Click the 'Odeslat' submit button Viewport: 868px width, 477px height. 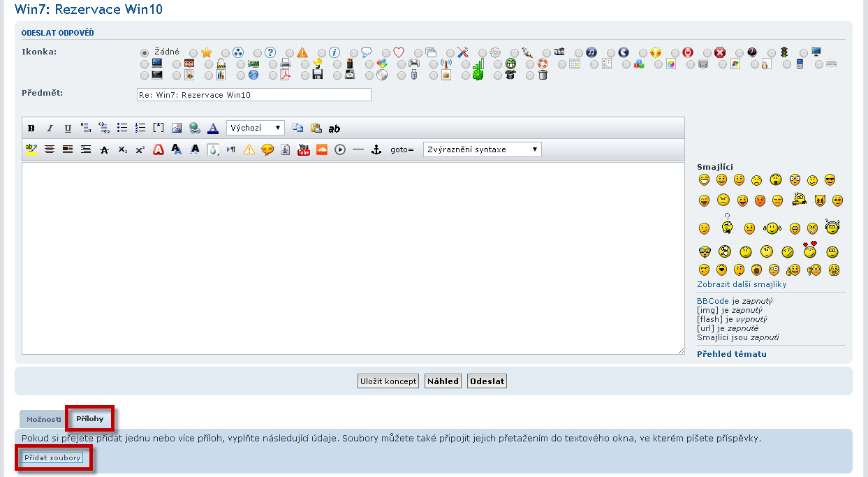coord(487,381)
